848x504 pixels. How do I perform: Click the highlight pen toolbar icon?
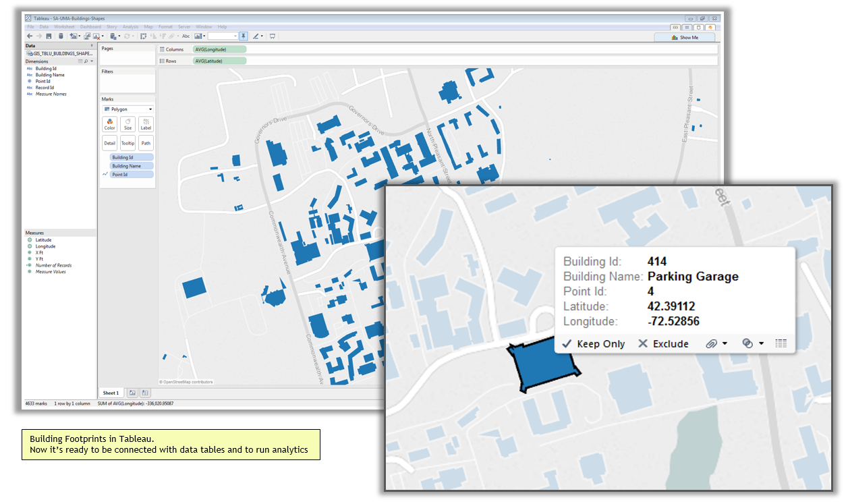256,36
